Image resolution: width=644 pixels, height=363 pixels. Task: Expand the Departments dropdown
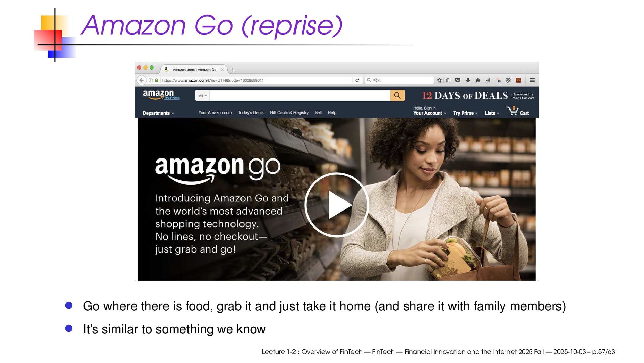158,113
